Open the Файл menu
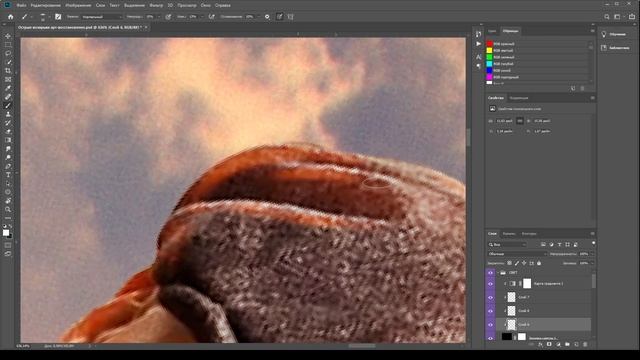The height and width of the screenshot is (360, 640). [21, 5]
